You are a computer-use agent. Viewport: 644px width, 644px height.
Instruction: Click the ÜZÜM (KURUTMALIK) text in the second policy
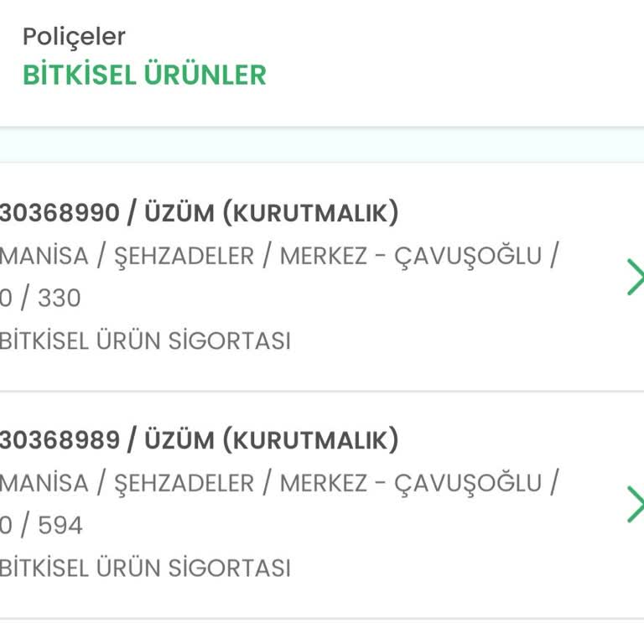coord(272,439)
